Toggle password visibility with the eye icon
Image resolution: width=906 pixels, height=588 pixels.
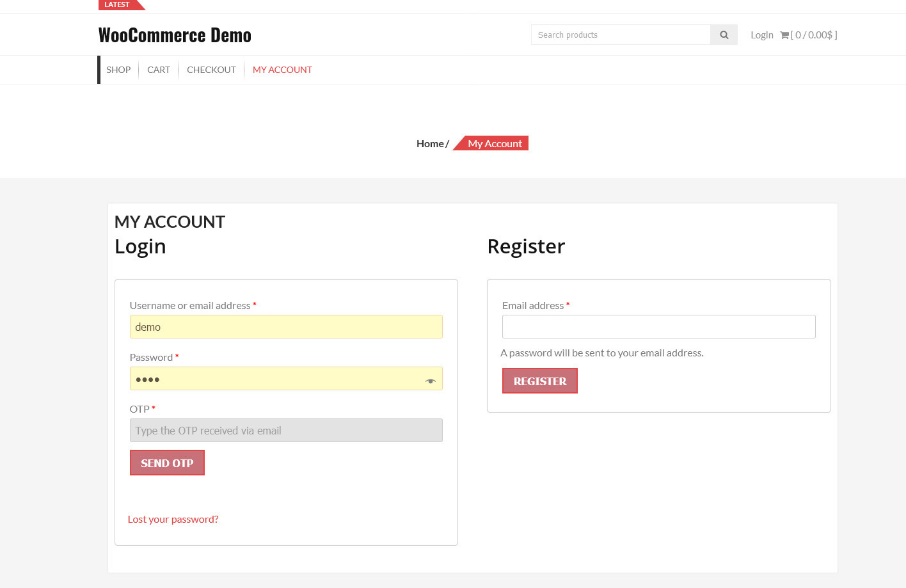431,381
